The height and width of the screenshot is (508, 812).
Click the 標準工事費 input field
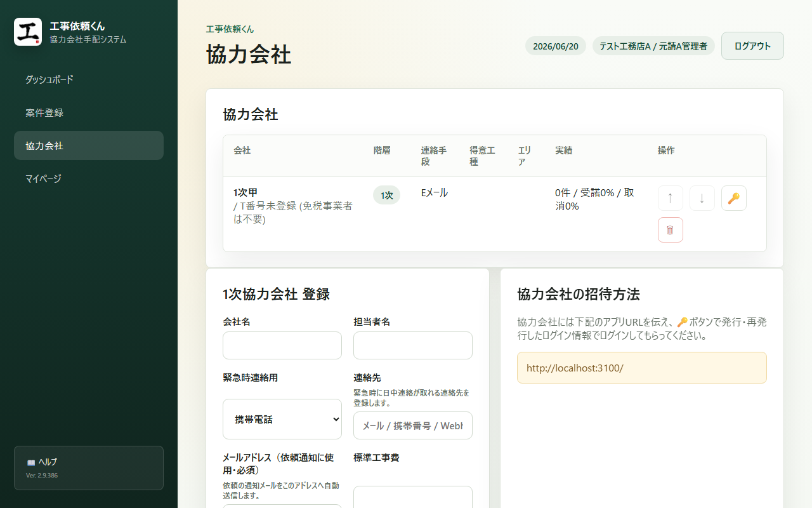413,497
